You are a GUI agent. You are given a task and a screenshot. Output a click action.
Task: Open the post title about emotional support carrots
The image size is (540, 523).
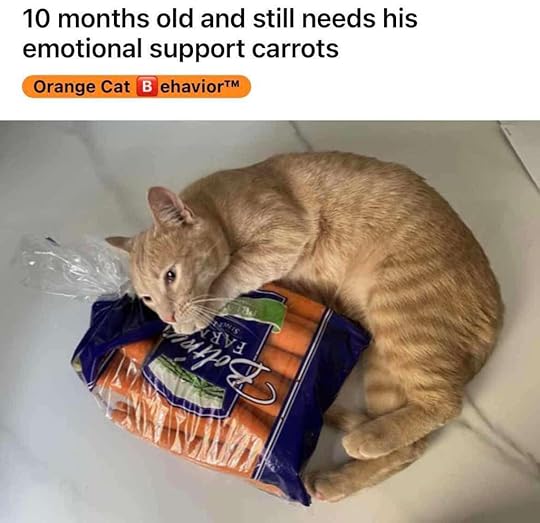click(220, 33)
